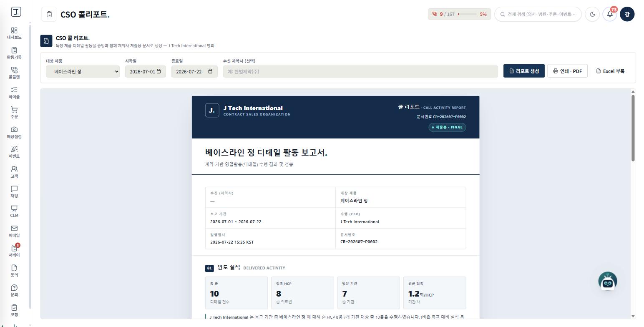644x327 pixels.
Task: Click the 접촉 HCP 8 stat card
Action: (302, 293)
